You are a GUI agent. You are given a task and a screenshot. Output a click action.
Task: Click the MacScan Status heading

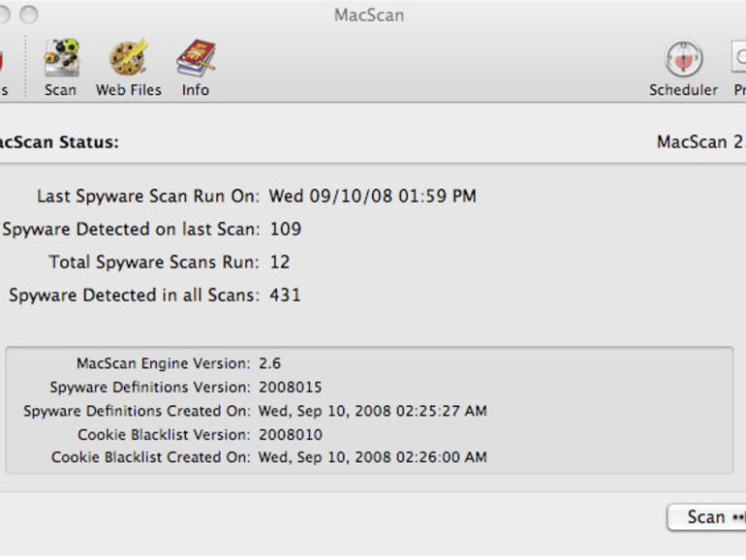coord(56,142)
